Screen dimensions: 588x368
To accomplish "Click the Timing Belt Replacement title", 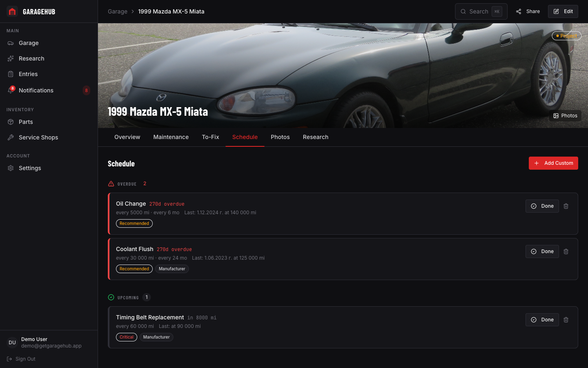I will 150,317.
